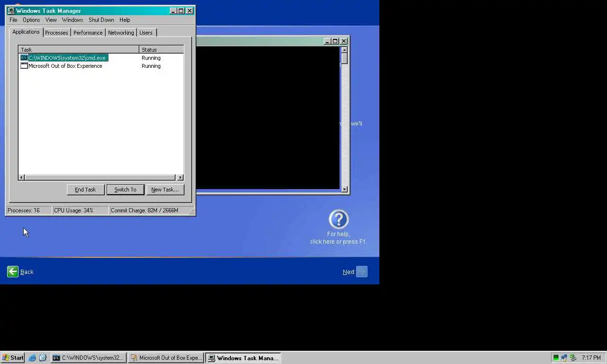607x364 pixels.
Task: Click the 7:17 PM clock
Action: (591, 358)
